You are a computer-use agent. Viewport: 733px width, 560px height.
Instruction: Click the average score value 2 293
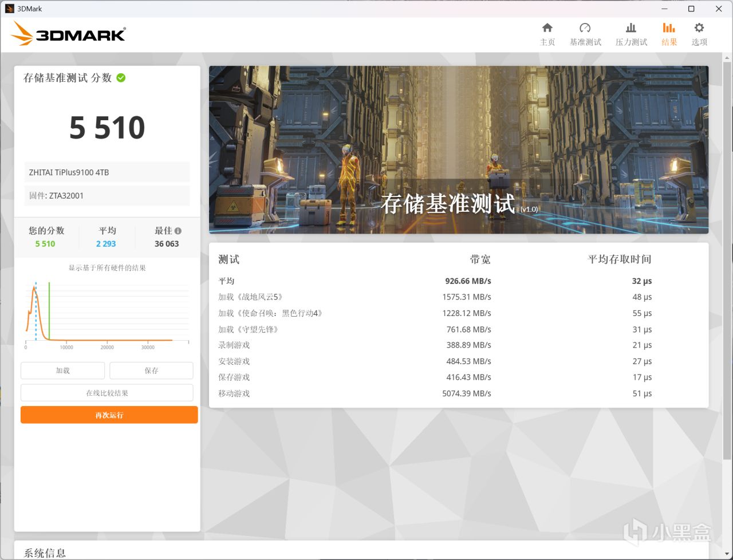click(106, 243)
